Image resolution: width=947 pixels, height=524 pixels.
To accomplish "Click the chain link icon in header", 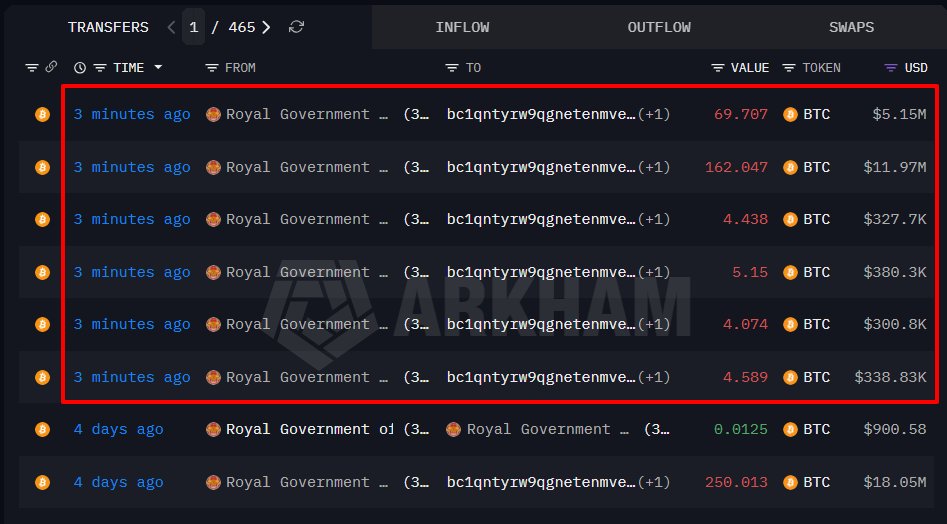I will [51, 67].
